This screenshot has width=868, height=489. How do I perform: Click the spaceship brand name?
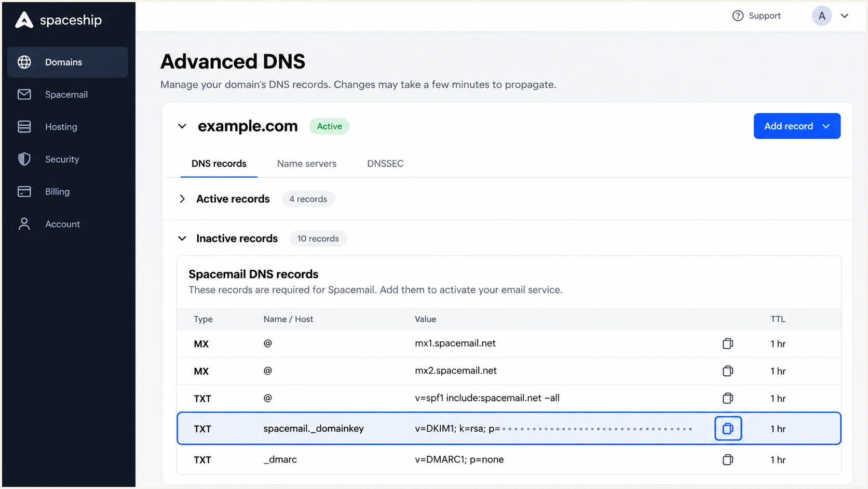click(x=71, y=20)
